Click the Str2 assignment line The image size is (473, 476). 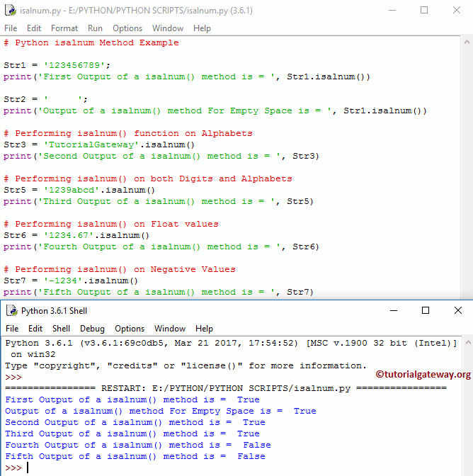pyautogui.click(x=45, y=99)
